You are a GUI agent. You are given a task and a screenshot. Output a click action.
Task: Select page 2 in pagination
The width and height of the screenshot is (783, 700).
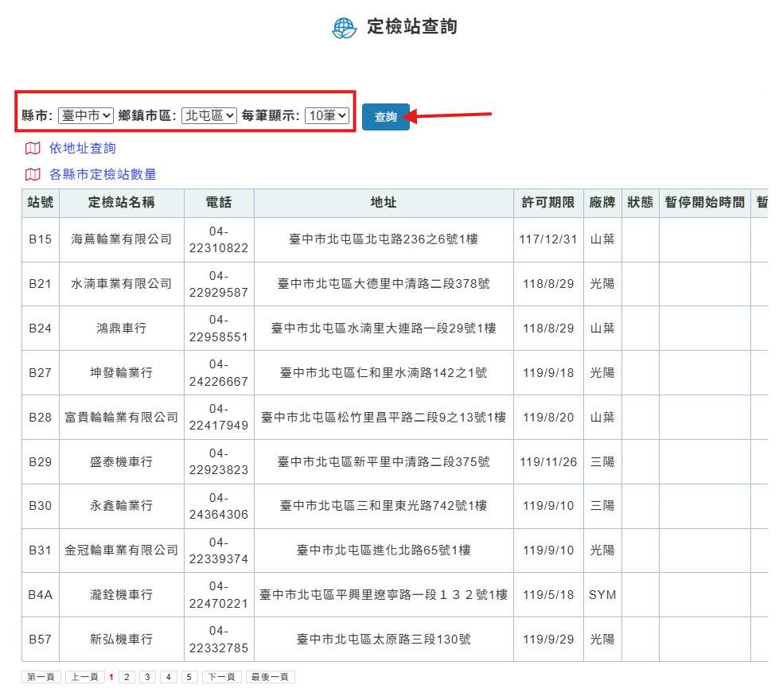pos(127,677)
